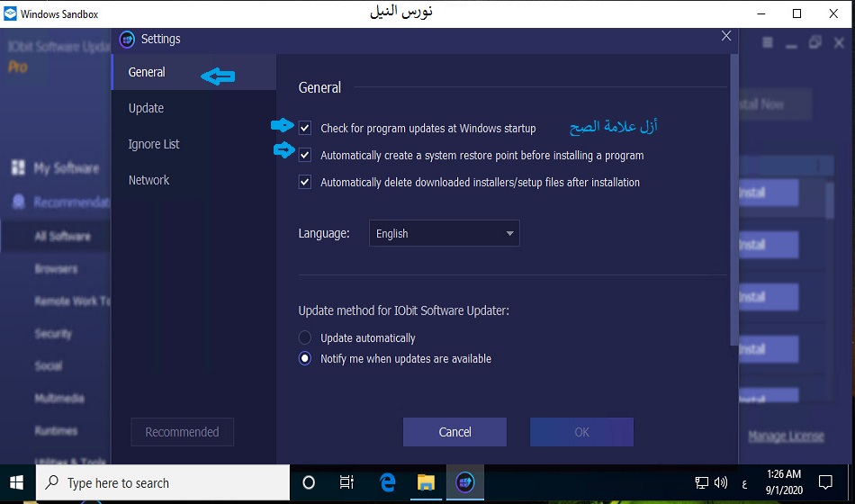
Task: Click the network icon in system tray
Action: click(x=701, y=483)
